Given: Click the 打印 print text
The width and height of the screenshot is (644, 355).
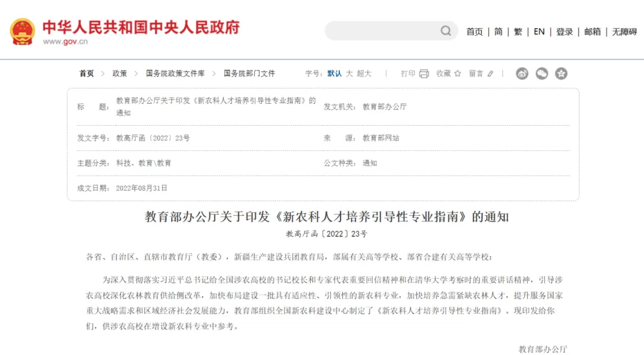Looking at the screenshot, I should click(x=408, y=73).
